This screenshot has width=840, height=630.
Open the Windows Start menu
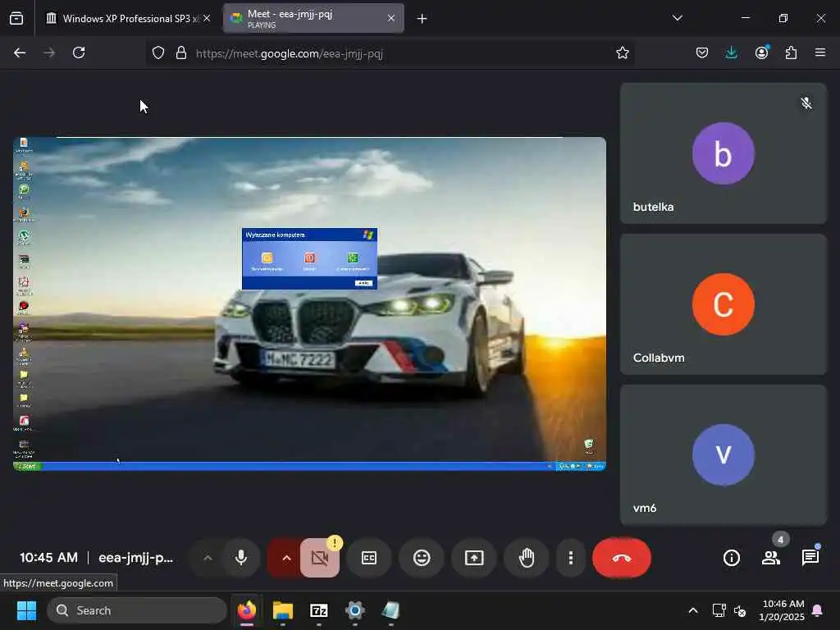[x=26, y=610]
